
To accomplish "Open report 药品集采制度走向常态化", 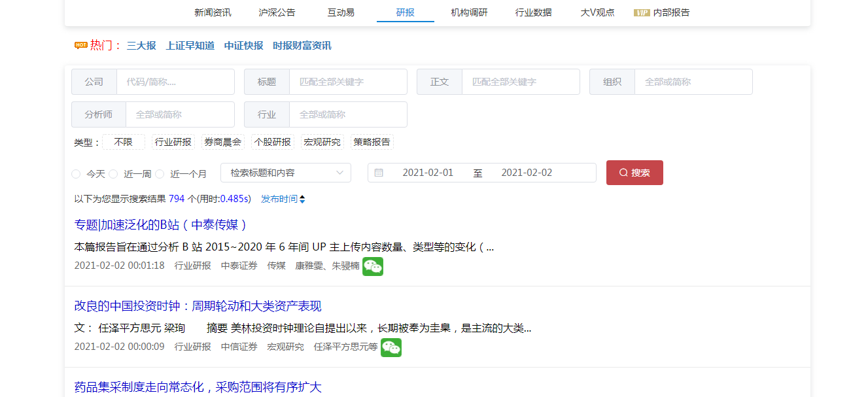I will (x=198, y=387).
